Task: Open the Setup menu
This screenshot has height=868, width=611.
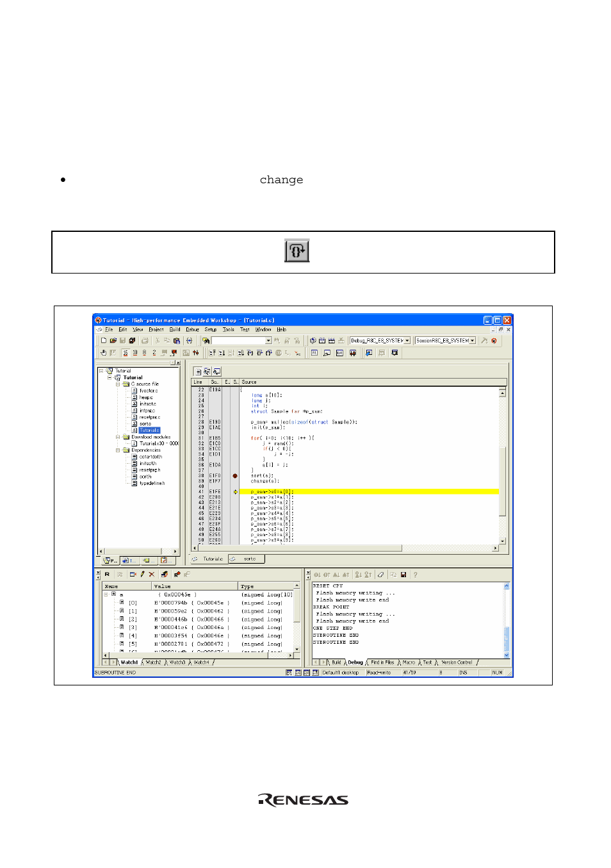Action: tap(210, 330)
